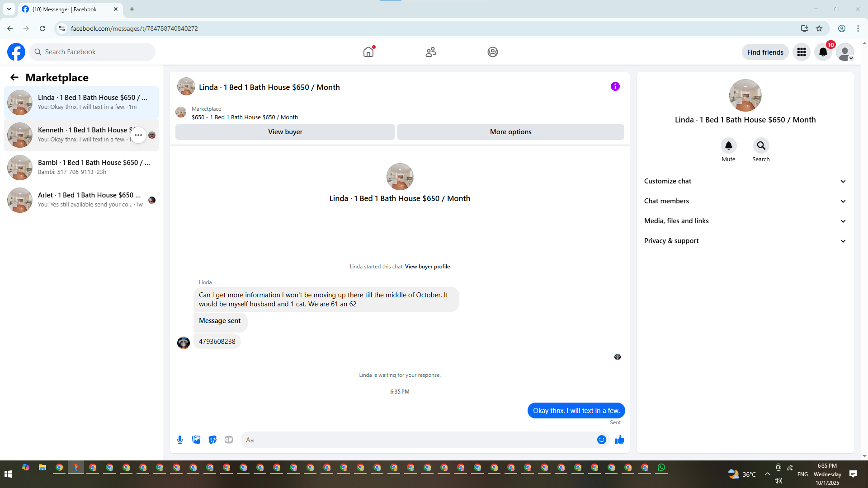Select the Messenger Facebook browser tab

[70, 9]
